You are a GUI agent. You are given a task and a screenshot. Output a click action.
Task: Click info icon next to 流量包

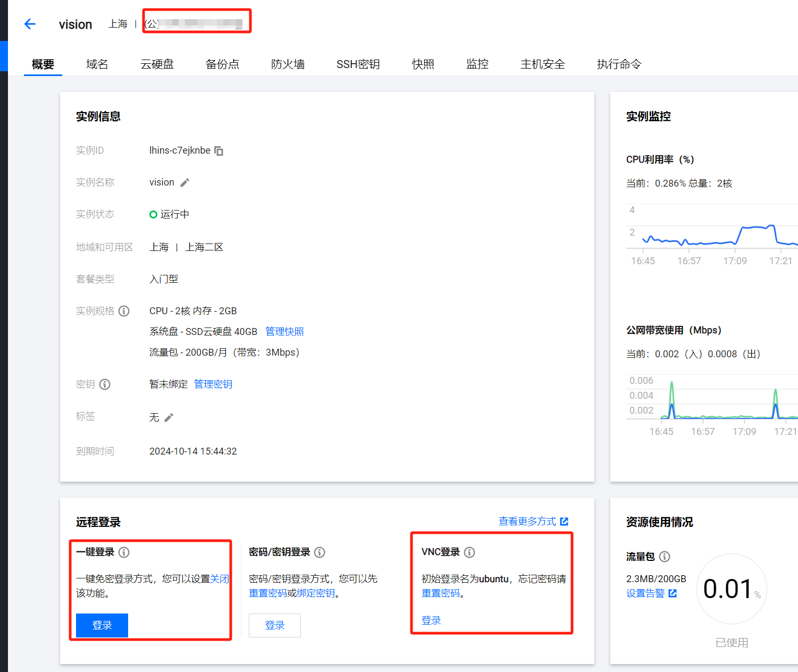click(x=665, y=557)
